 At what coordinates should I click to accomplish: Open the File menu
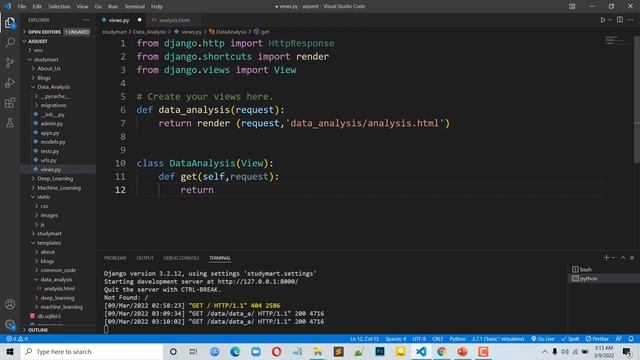22,6
